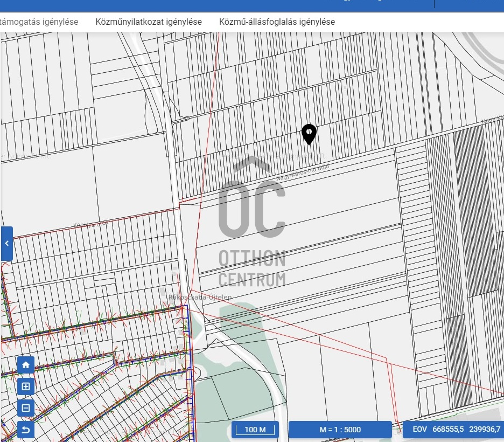Go back using the undo arrow button
The image size is (504, 442).
26,429
